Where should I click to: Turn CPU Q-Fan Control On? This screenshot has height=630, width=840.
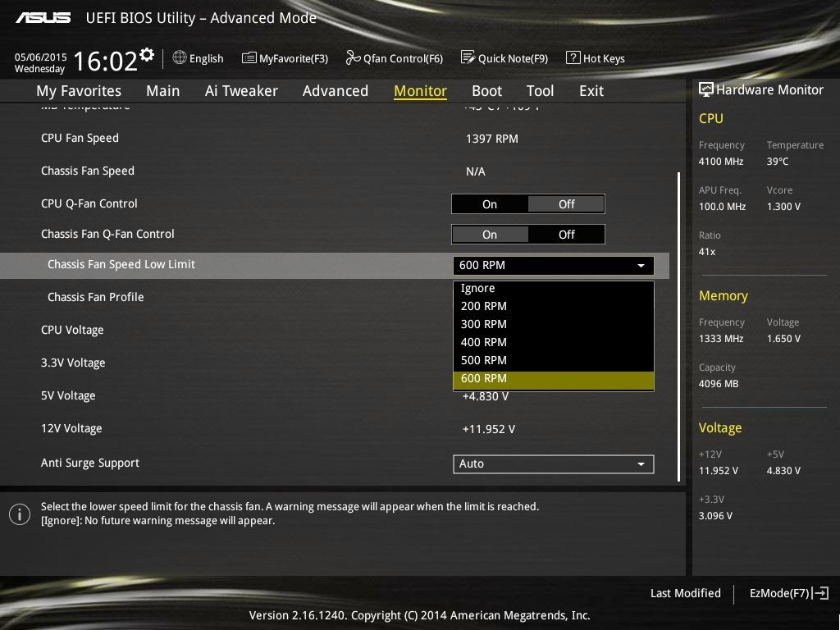coord(490,204)
